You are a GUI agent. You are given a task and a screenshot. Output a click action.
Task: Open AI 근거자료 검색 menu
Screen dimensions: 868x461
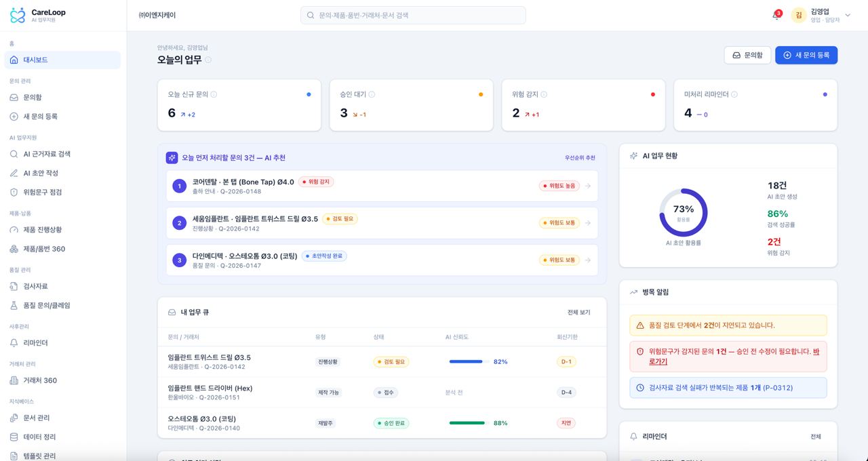point(62,154)
